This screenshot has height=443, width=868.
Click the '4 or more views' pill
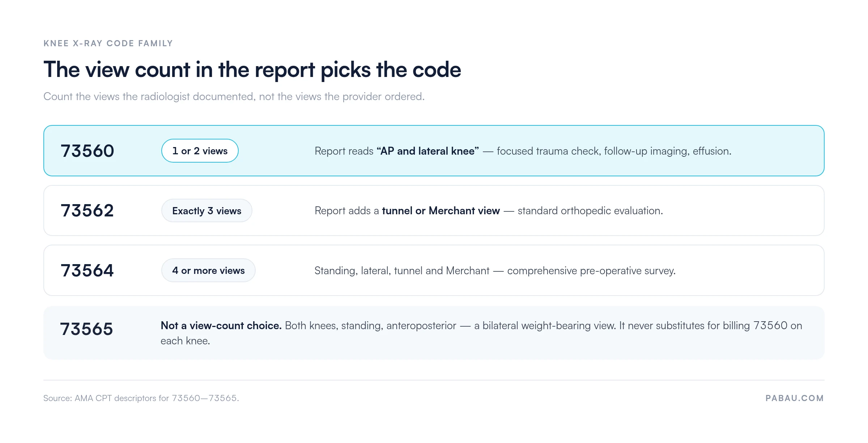(208, 270)
